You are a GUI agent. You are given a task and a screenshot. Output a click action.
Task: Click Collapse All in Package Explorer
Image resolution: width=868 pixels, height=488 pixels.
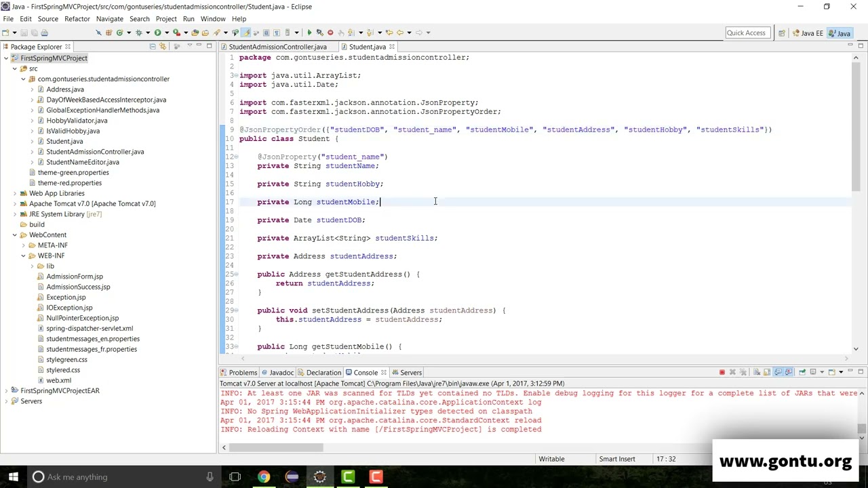[153, 47]
